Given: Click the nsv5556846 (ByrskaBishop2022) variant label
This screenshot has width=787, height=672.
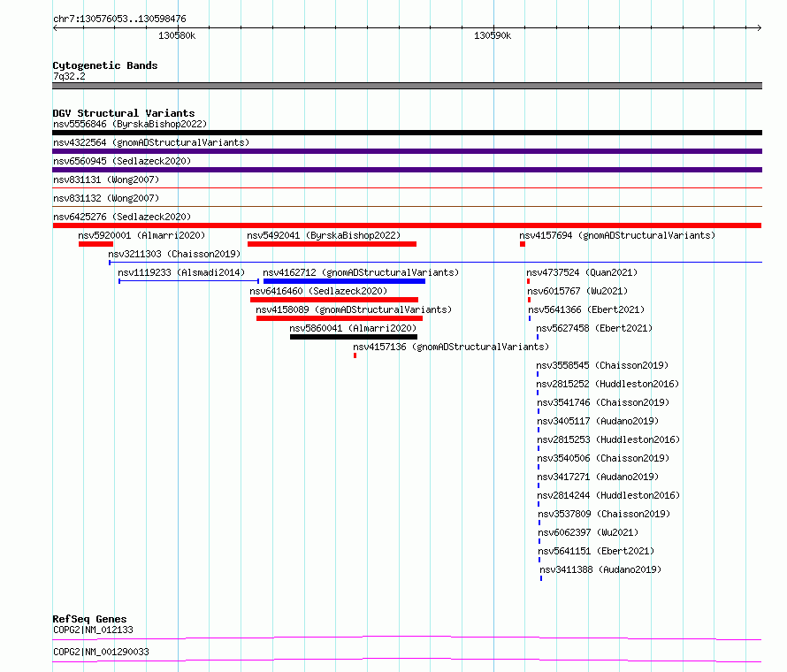Looking at the screenshot, I should pyautogui.click(x=129, y=124).
